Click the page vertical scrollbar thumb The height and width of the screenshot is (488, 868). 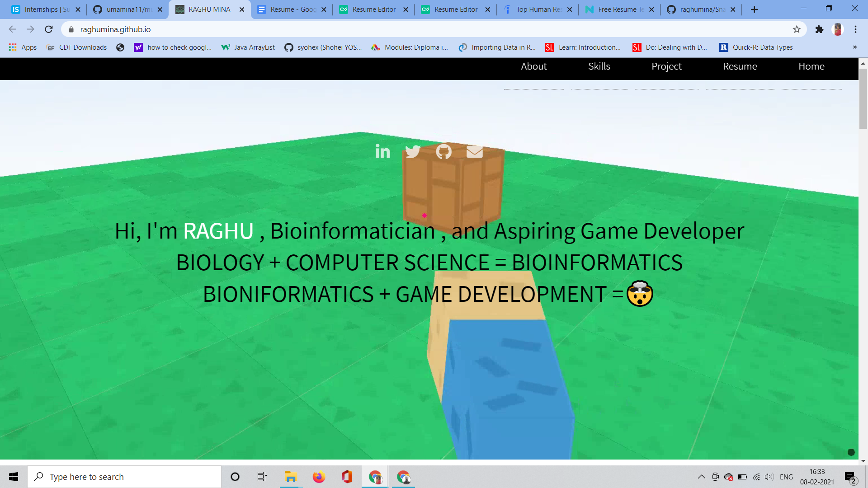coord(863,99)
